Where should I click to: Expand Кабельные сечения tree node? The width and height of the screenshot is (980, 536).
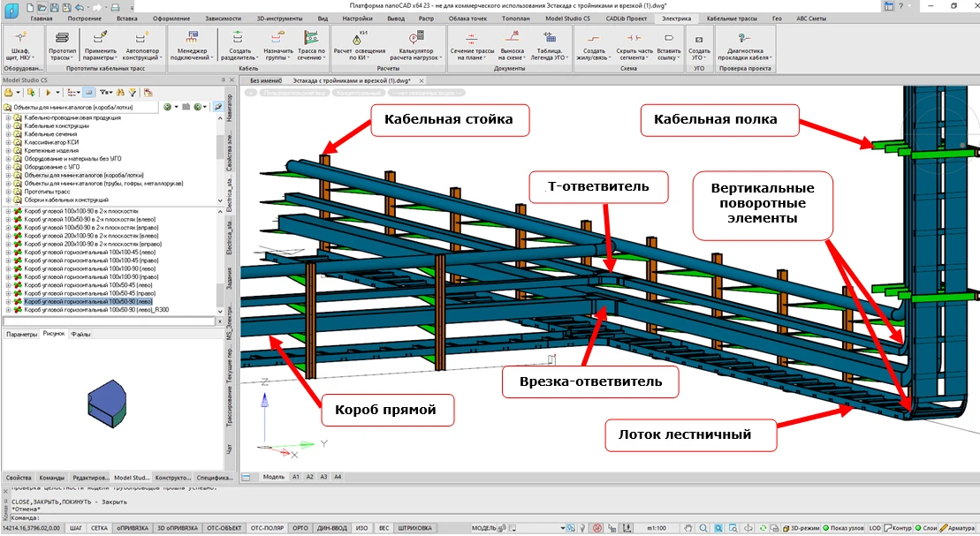coord(8,134)
